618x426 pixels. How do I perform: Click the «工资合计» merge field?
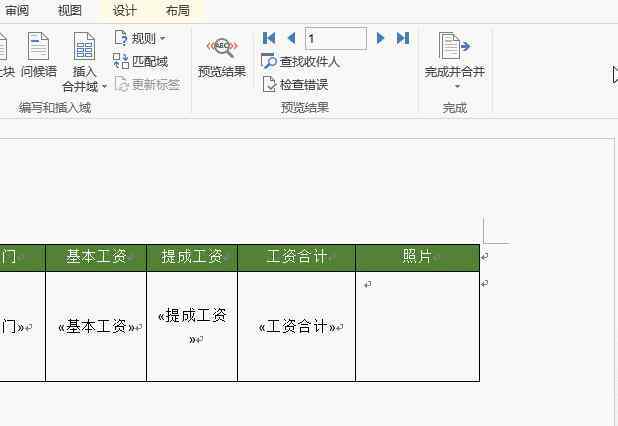(296, 327)
